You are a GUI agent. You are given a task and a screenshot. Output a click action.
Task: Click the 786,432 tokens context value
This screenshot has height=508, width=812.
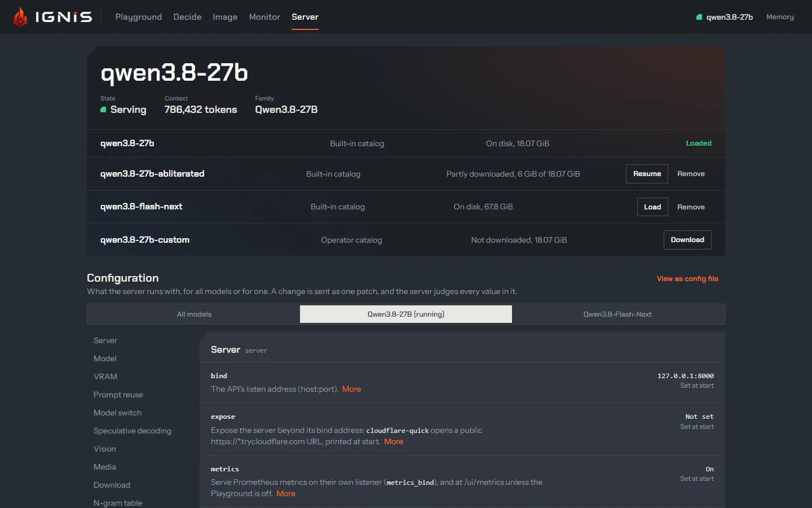tap(201, 110)
